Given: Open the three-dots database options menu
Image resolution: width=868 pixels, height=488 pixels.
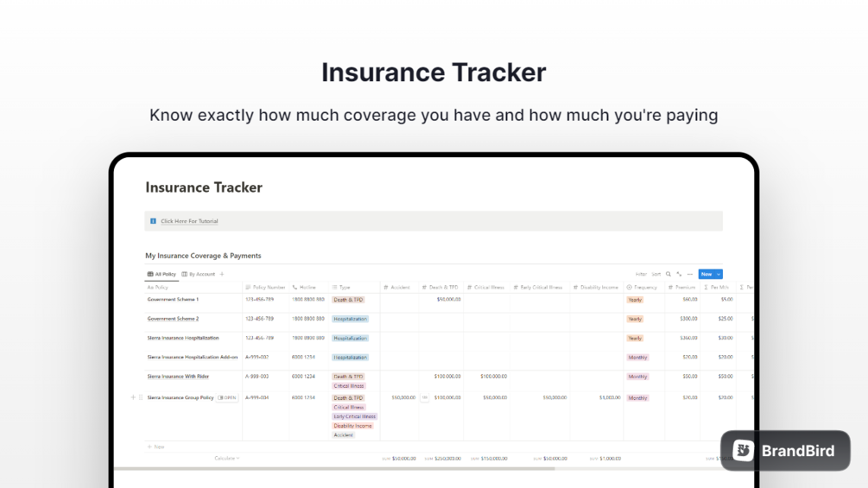Looking at the screenshot, I should click(690, 274).
